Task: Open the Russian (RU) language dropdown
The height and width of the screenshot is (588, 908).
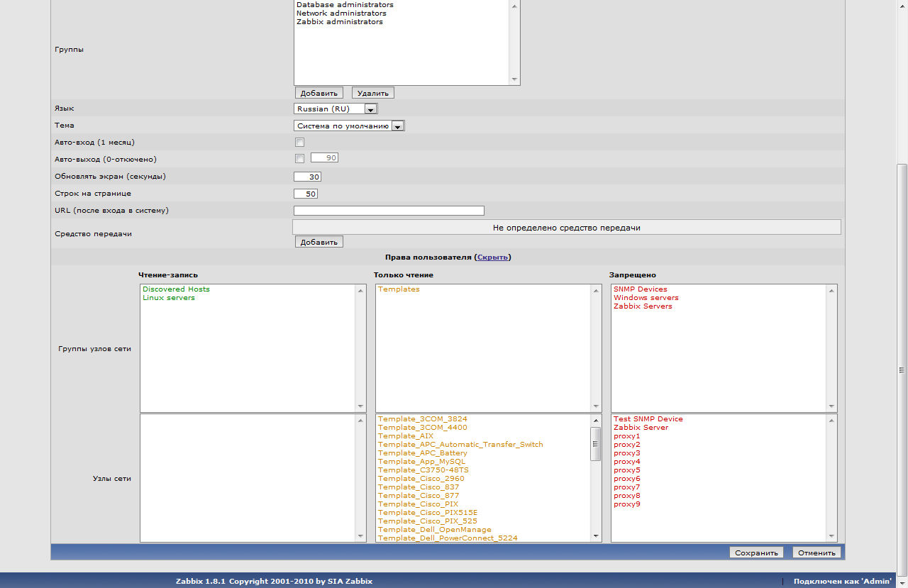Action: (x=336, y=109)
